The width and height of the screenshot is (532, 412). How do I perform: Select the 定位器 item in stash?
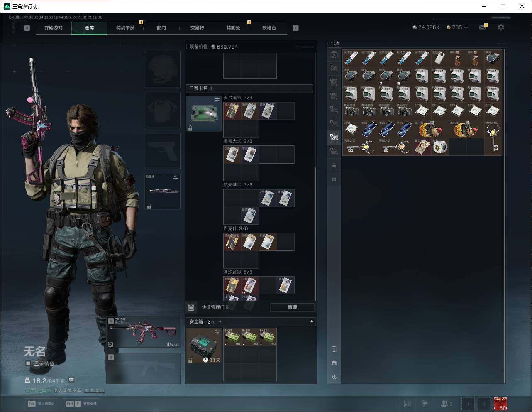[440, 58]
